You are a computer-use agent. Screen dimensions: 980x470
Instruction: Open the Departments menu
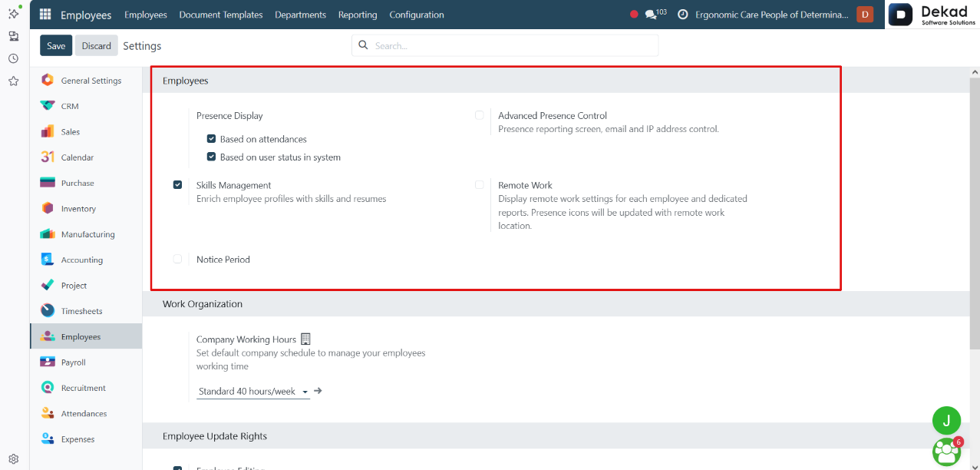pos(300,15)
